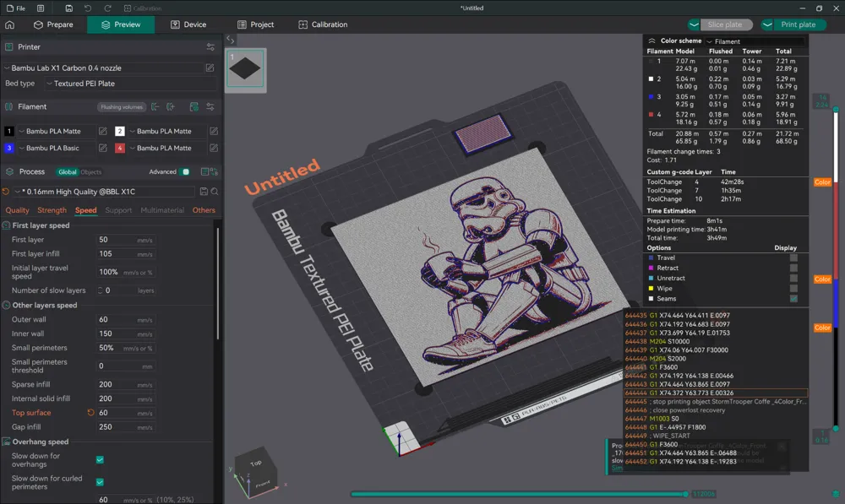Edit filament 3 Bambu PLA Basic preset
845x504 pixels.
(x=102, y=148)
